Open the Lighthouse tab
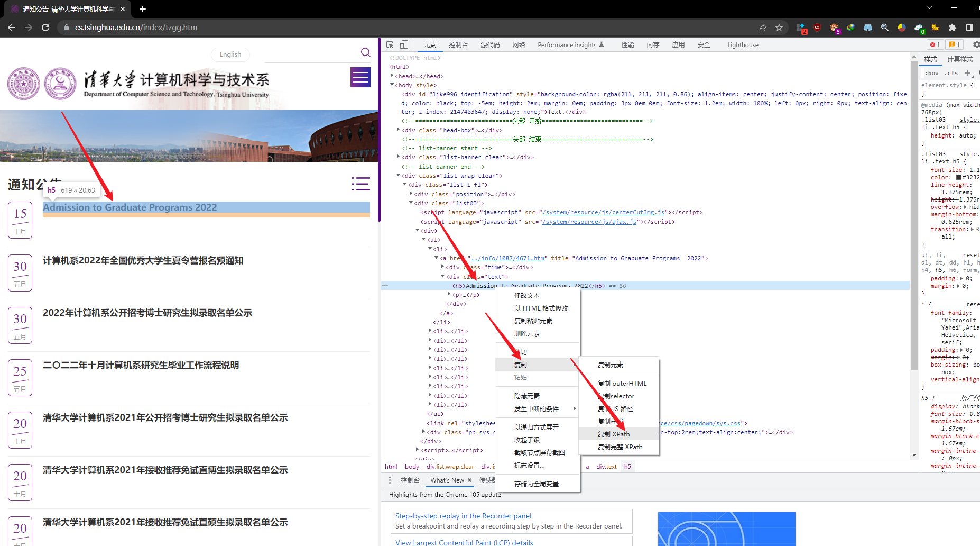 [x=743, y=45]
